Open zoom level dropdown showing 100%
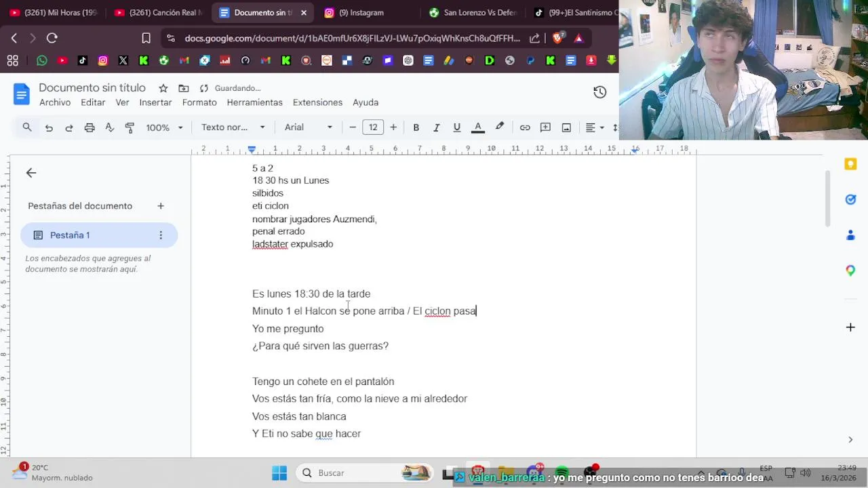The height and width of the screenshot is (488, 868). 165,127
